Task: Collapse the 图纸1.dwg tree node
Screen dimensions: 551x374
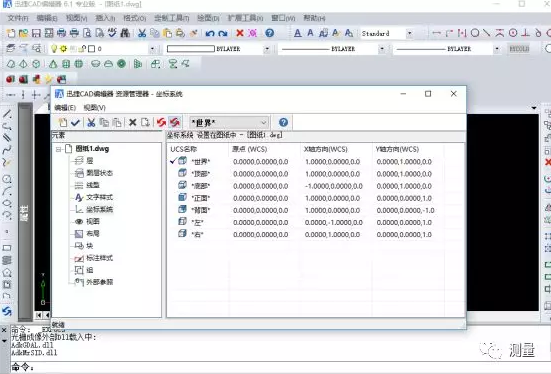Action: pos(59,149)
